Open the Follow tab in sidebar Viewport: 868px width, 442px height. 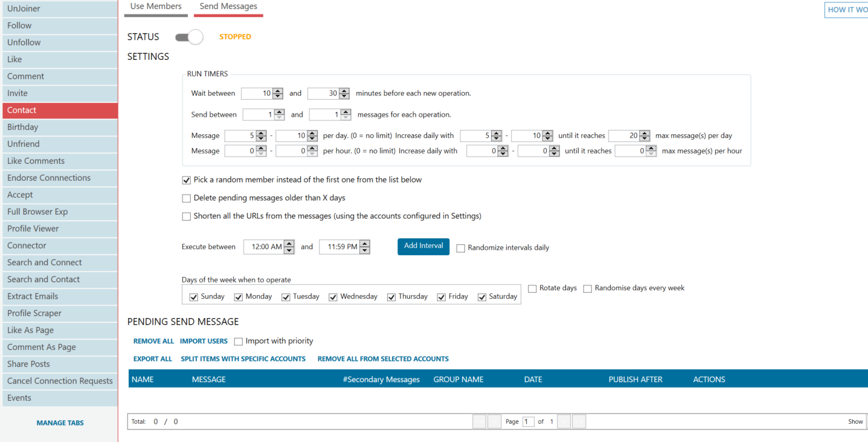coord(59,25)
